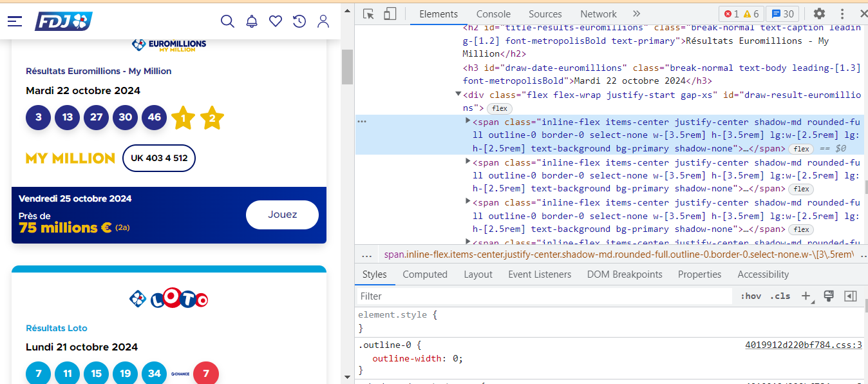
Task: Collapse the draw-result-euromillions div node
Action: (458, 95)
